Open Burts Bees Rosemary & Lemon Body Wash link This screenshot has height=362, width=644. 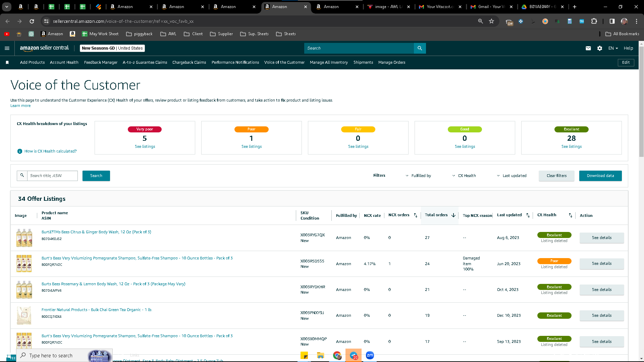click(x=113, y=284)
